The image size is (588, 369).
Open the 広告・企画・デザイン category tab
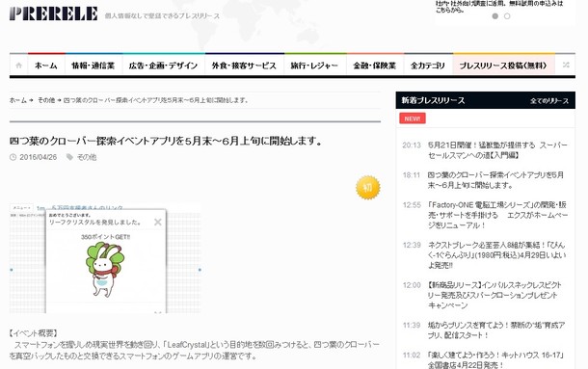pos(163,66)
